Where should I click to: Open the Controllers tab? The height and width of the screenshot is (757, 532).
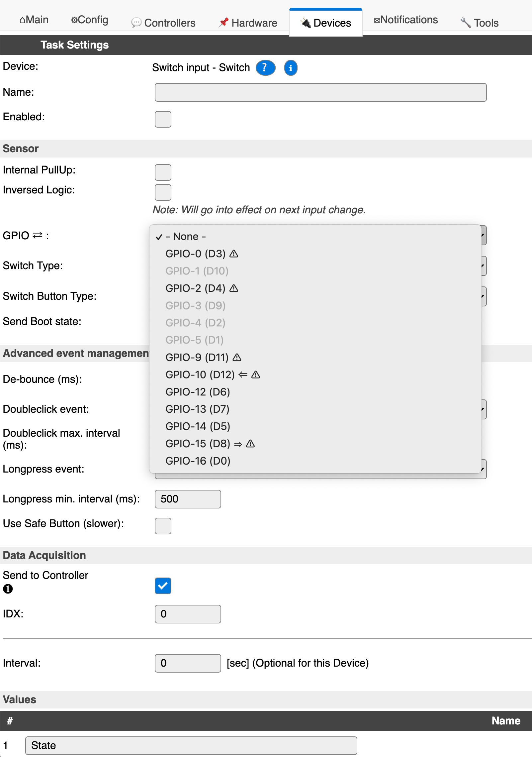click(x=163, y=23)
